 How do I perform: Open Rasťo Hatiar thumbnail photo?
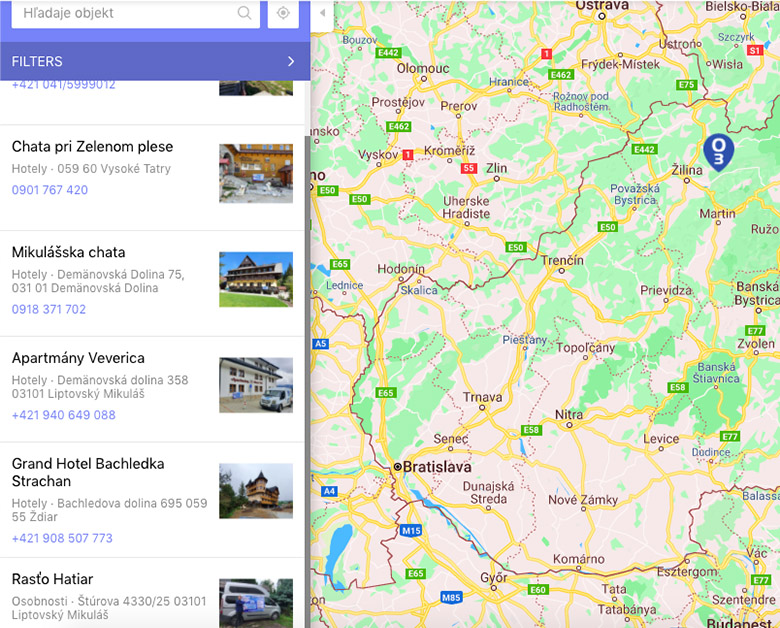(256, 603)
